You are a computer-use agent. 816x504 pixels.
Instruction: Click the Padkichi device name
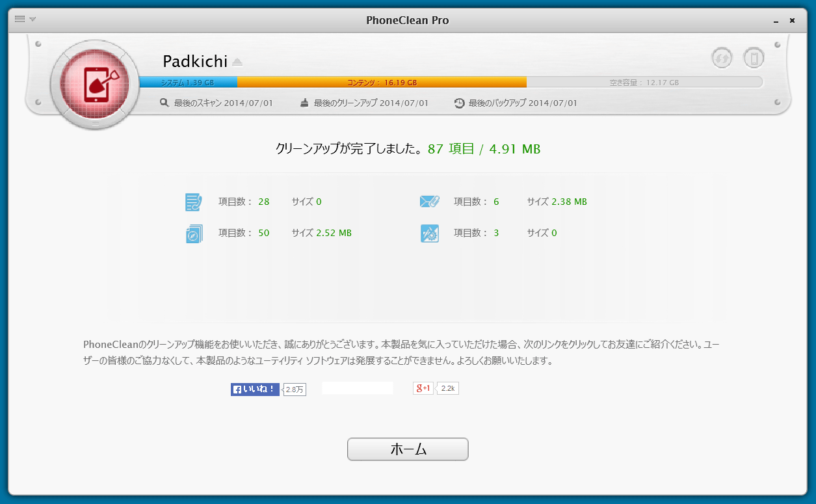(195, 62)
